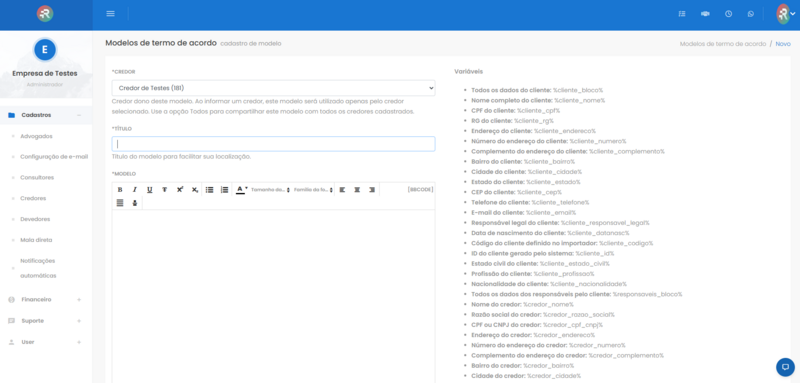Expand the Financeiro menu section
Image resolution: width=800 pixels, height=383 pixels.
(79, 300)
